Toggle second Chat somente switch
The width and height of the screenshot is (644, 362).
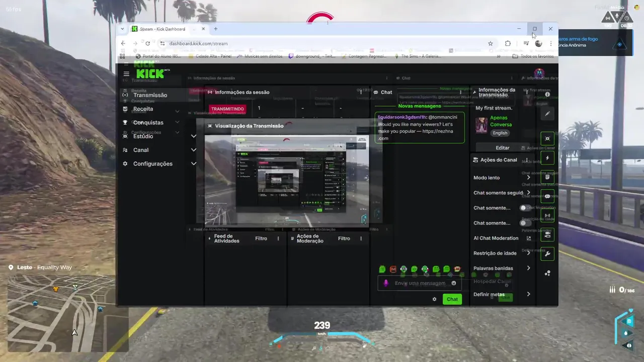(525, 223)
